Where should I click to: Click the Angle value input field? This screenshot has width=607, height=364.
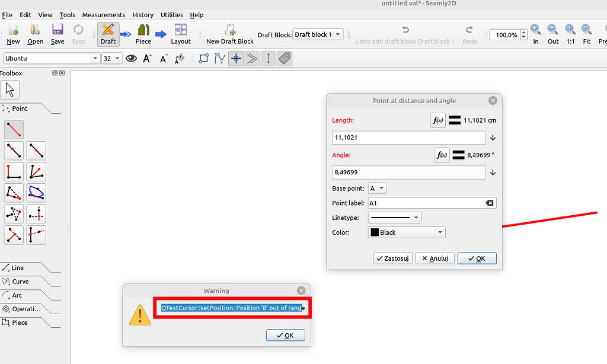(409, 172)
